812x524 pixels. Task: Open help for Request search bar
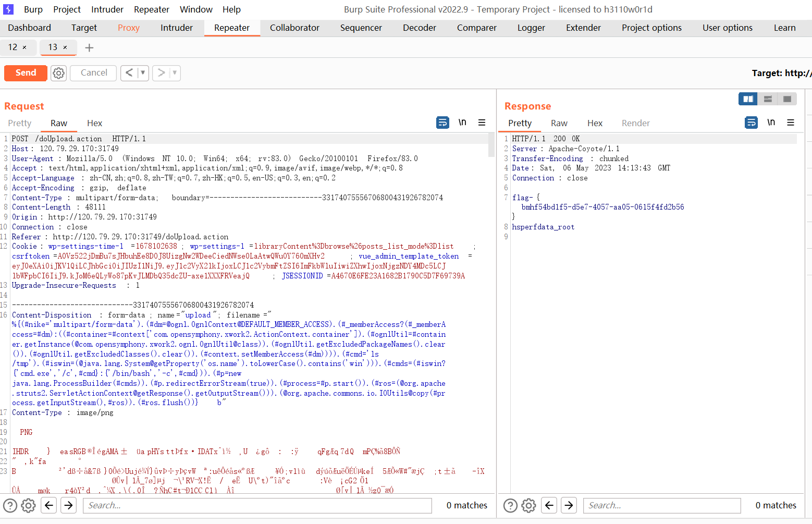pos(10,505)
